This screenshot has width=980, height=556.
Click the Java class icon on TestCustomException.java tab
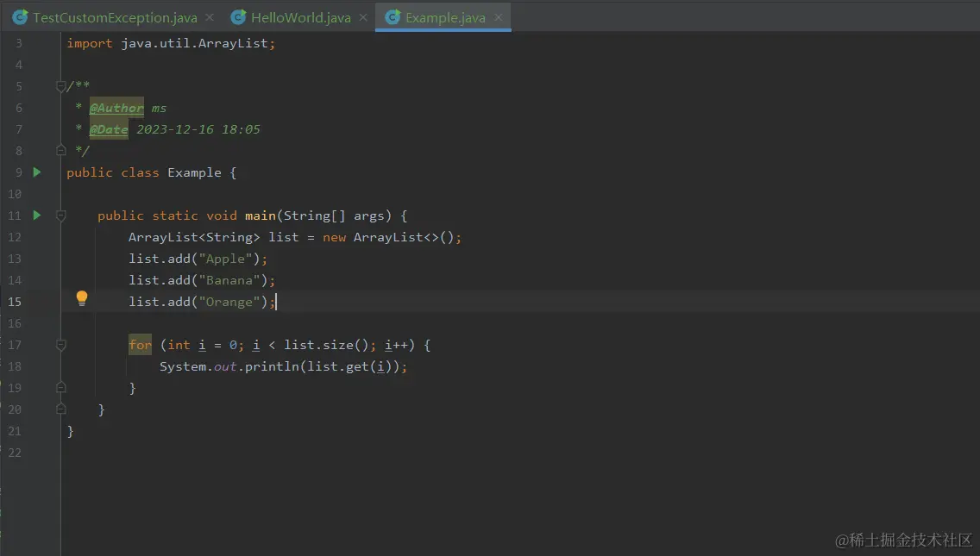pyautogui.click(x=20, y=17)
